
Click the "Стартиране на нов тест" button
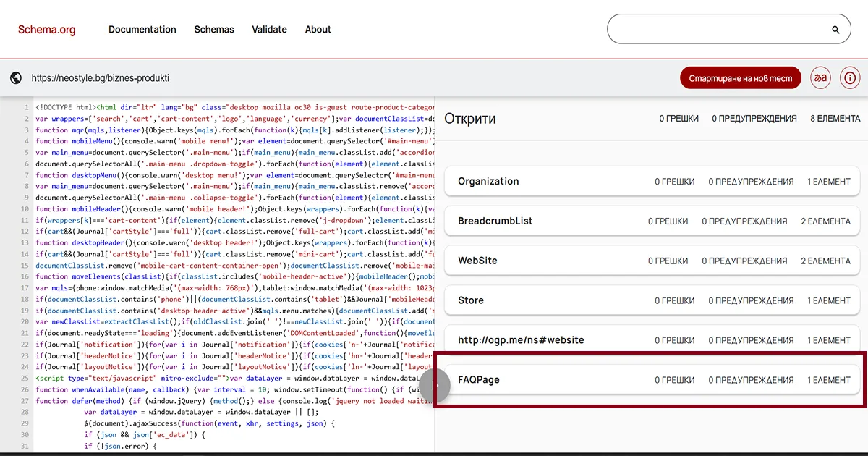tap(740, 77)
